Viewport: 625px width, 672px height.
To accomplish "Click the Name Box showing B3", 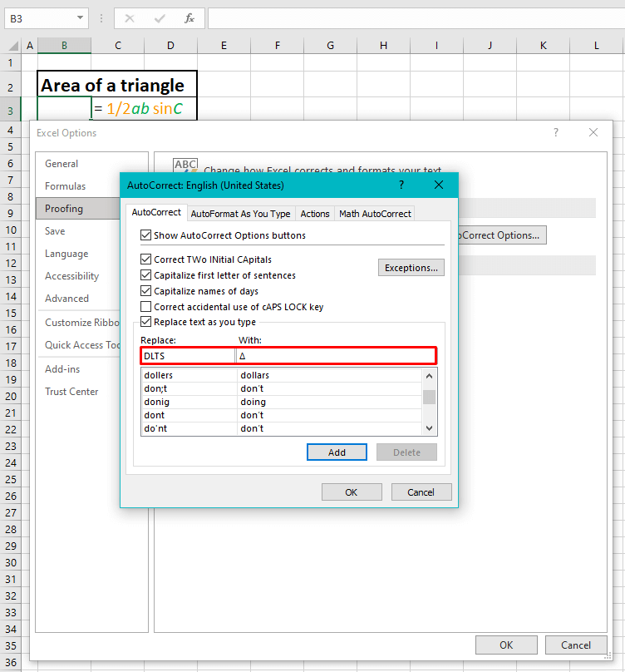I will 41,18.
